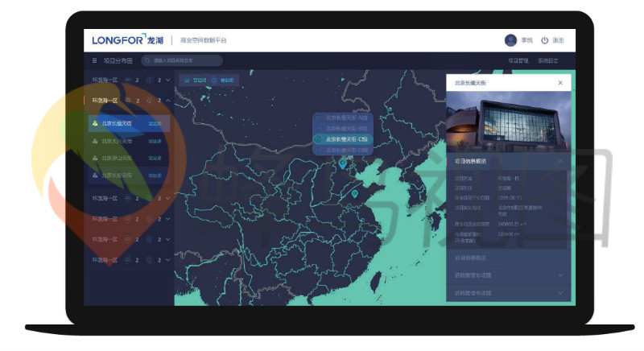Expand the topmost 环渤海一区 region chevron
The width and height of the screenshot is (644, 351).
tap(167, 80)
